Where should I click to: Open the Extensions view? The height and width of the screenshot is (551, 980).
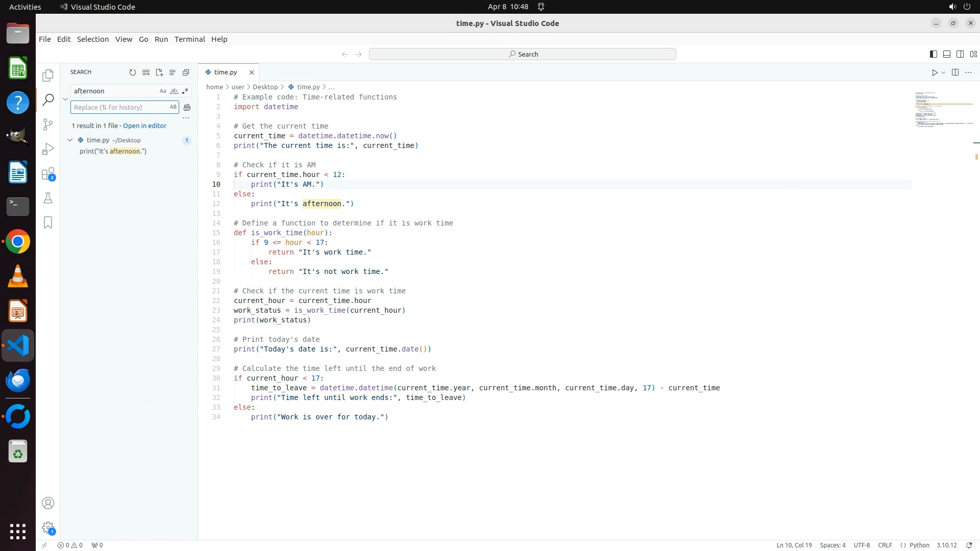pyautogui.click(x=48, y=174)
